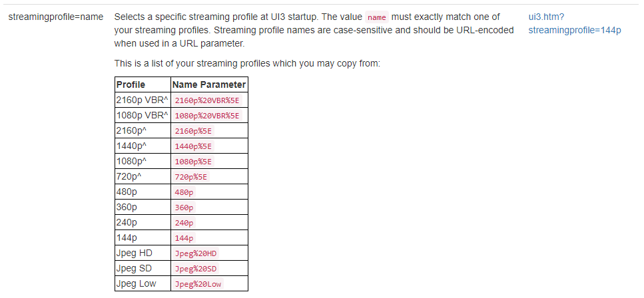Click the Jpeg%20Low parameter code
Viewport: 644px width, 298px height.
click(x=198, y=284)
